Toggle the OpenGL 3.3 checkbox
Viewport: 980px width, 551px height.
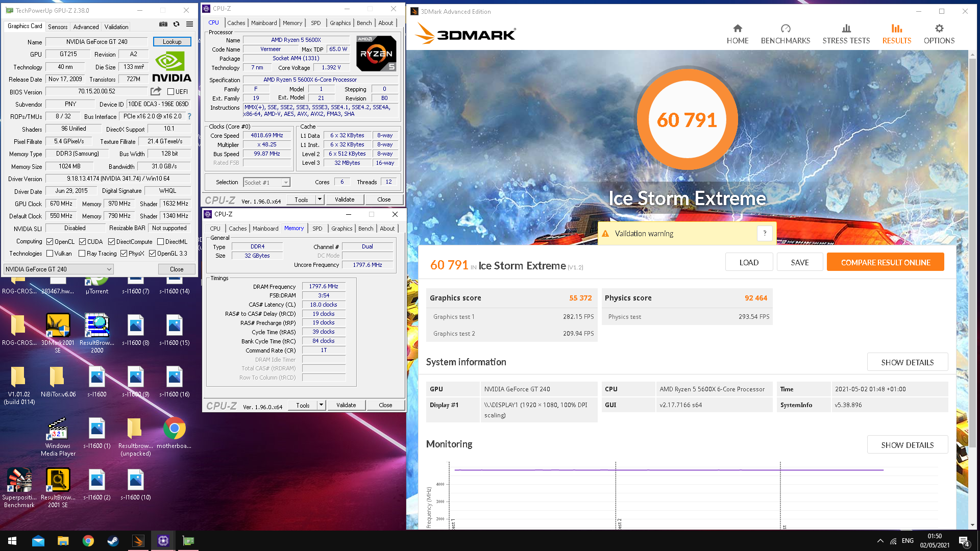152,254
